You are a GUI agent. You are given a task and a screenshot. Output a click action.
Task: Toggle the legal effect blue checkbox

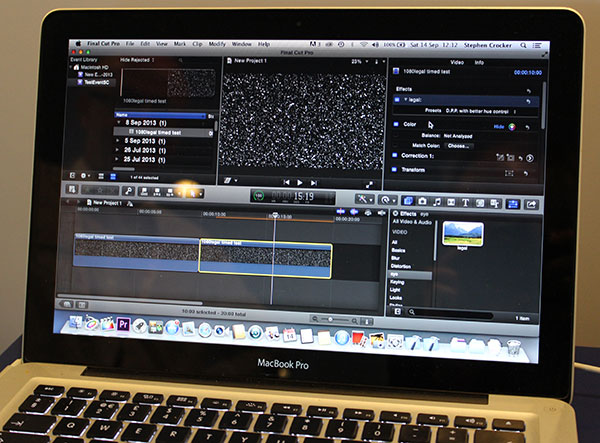[x=397, y=100]
